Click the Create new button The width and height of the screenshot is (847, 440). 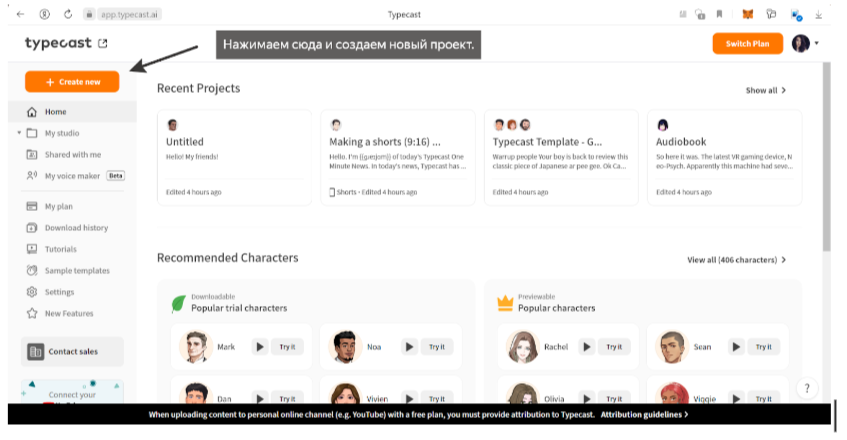pos(72,82)
